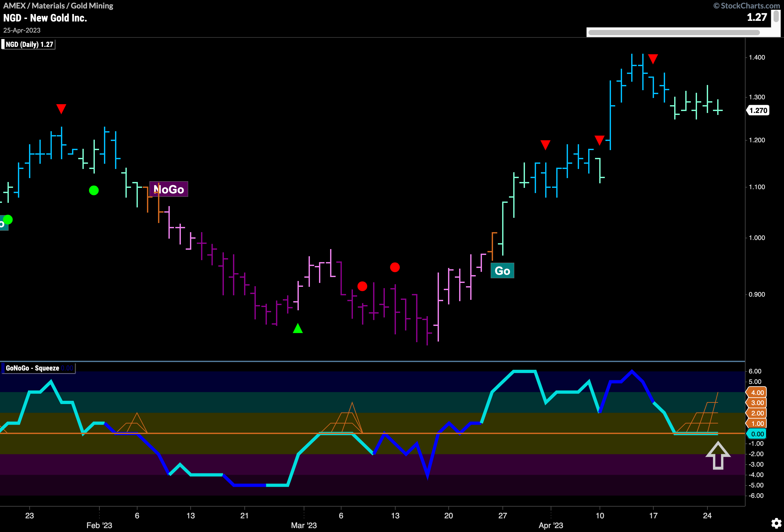
Task: Click the 25-Apr-2023 date text
Action: pos(22,30)
